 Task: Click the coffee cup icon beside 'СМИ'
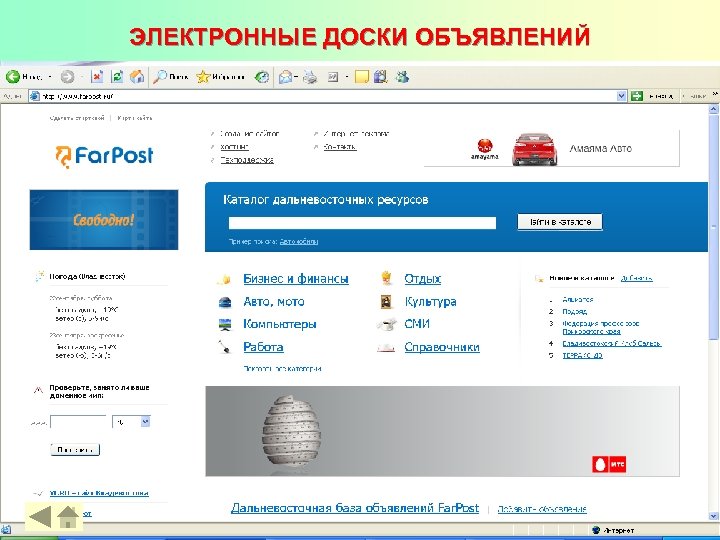click(386, 325)
